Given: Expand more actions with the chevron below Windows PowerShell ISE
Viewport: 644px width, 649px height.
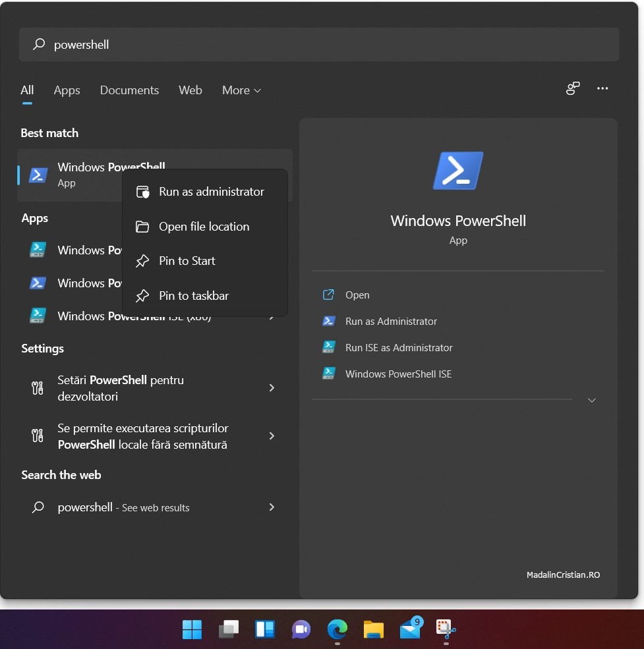Looking at the screenshot, I should 591,399.
